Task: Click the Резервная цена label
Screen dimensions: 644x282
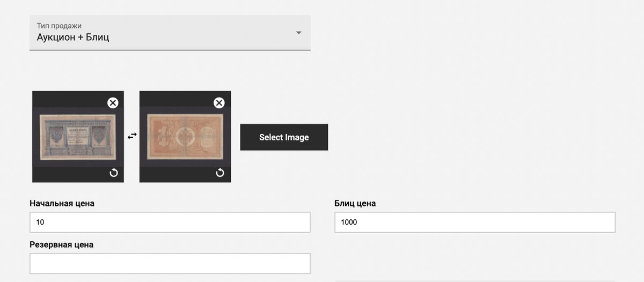Action: pos(62,244)
